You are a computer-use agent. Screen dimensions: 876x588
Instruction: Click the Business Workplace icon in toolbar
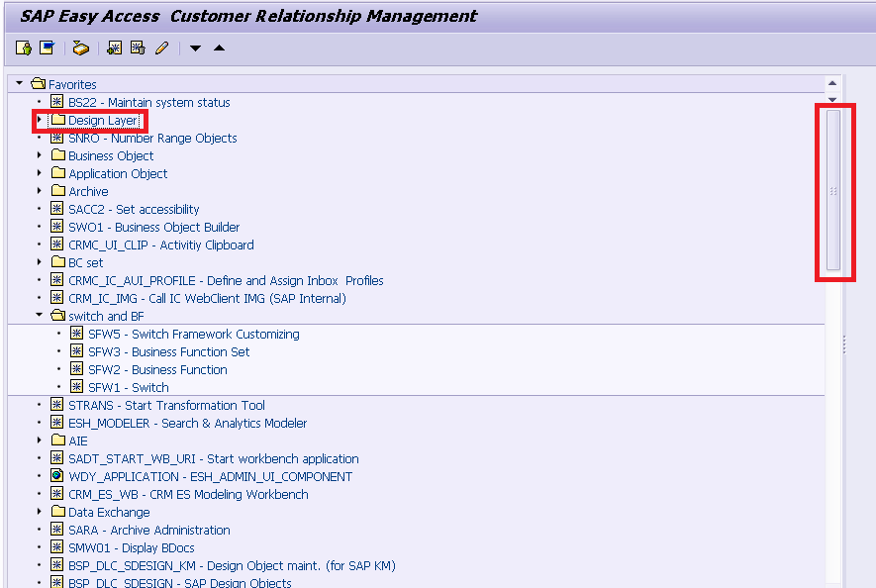pyautogui.click(x=81, y=49)
